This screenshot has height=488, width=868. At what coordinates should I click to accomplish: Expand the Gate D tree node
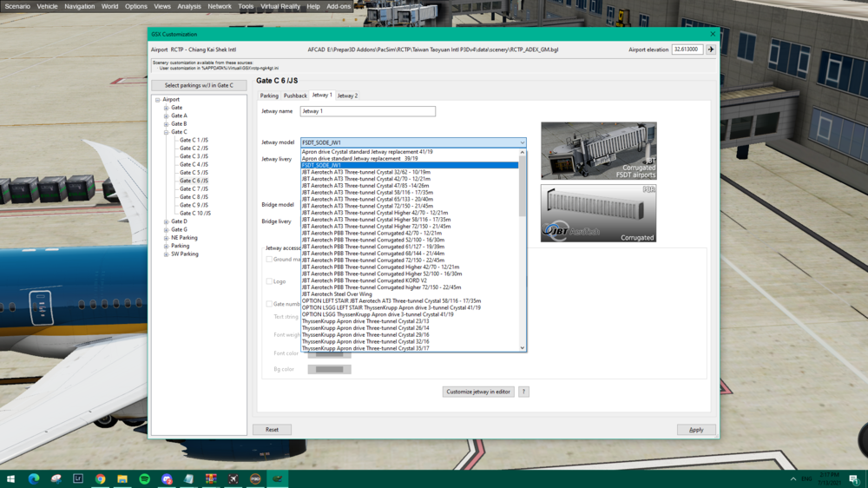166,221
